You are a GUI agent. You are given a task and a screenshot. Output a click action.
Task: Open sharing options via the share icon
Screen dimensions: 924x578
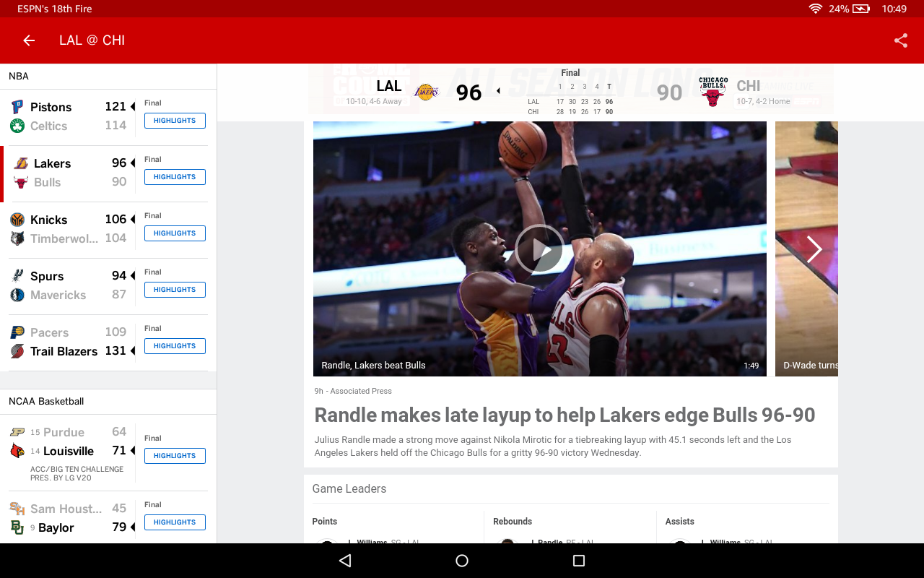900,40
